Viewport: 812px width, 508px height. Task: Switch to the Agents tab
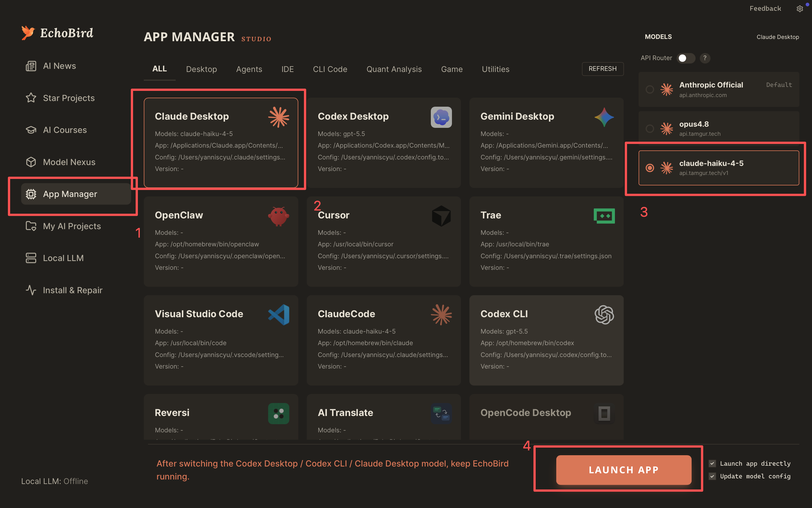click(249, 69)
